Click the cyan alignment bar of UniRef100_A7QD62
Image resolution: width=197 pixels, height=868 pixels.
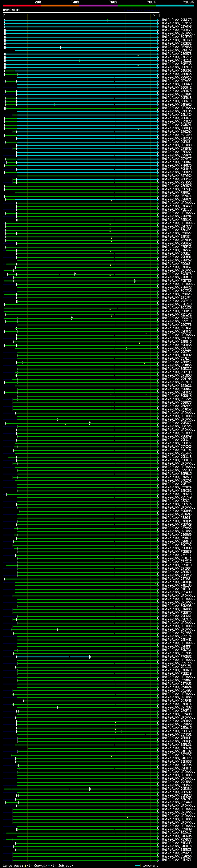point(53,657)
